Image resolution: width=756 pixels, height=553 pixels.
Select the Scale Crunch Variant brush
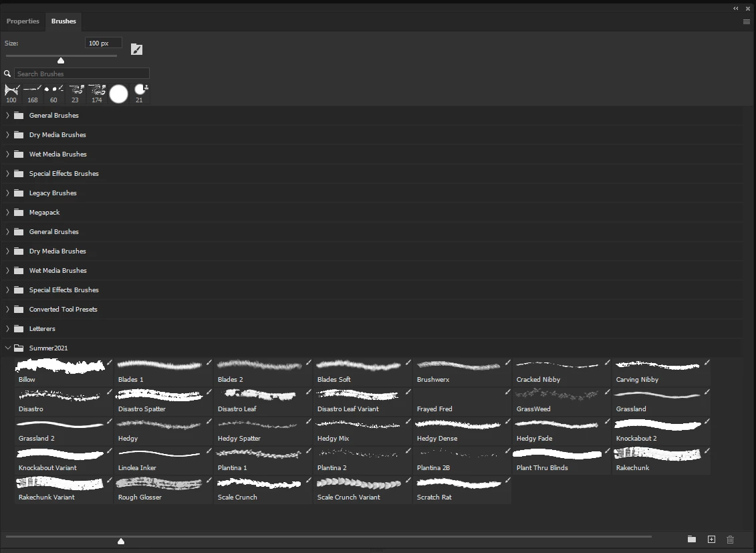pyautogui.click(x=362, y=489)
